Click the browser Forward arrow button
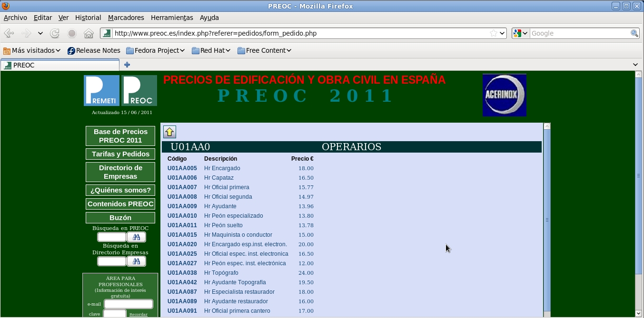 coord(26,33)
